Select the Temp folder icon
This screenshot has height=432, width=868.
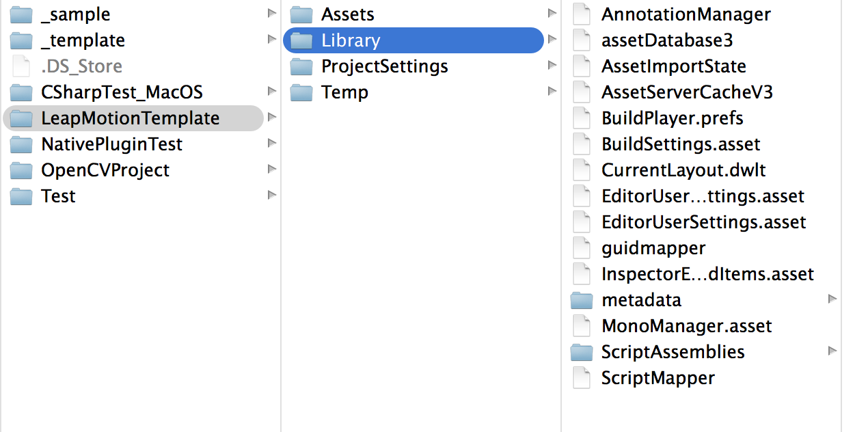click(301, 92)
